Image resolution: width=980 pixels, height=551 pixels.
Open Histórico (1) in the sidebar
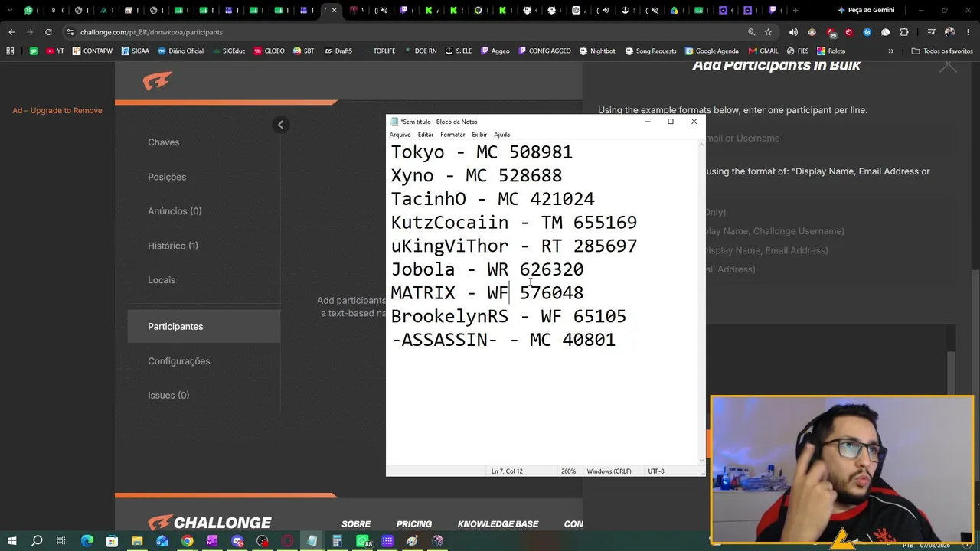[173, 246]
